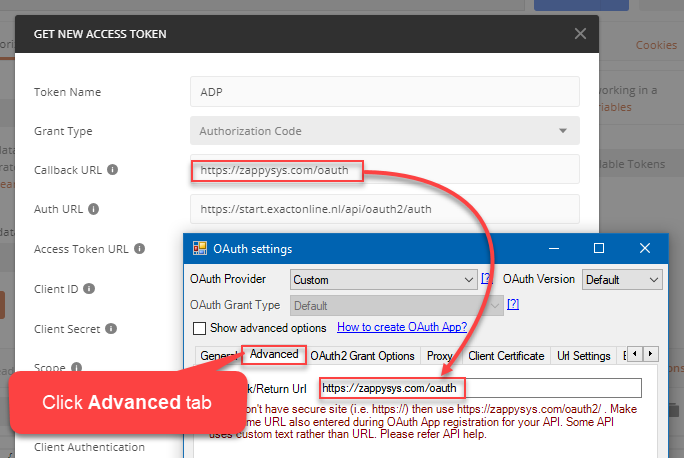The width and height of the screenshot is (684, 458).
Task: Enable Show advanced options checkbox
Action: pyautogui.click(x=200, y=328)
